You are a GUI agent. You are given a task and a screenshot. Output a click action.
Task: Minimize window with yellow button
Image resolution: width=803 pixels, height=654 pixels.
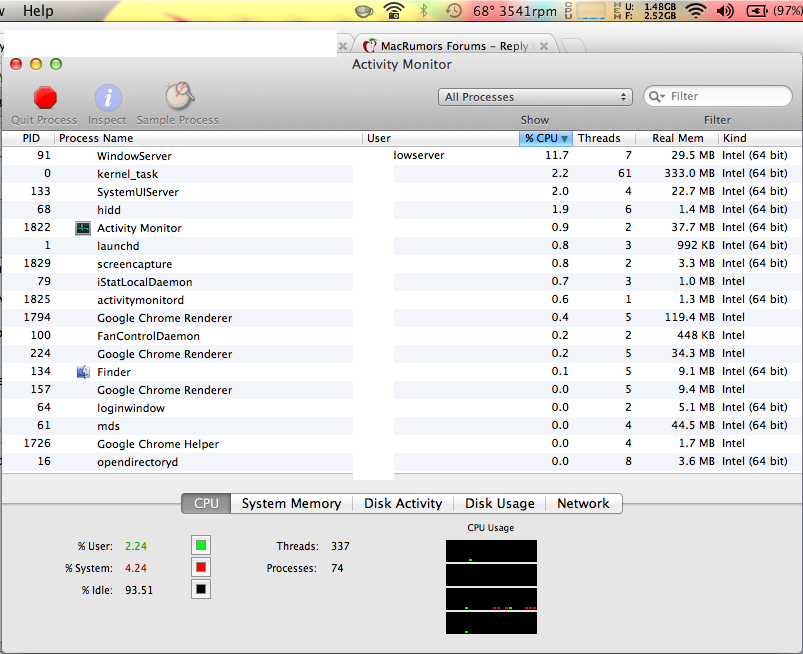click(x=36, y=64)
